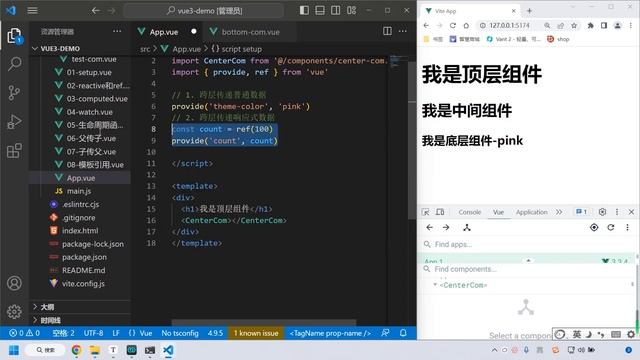Open the Vue devtools component tree icon
Viewport: 640px width, 360px height.
[x=467, y=227]
